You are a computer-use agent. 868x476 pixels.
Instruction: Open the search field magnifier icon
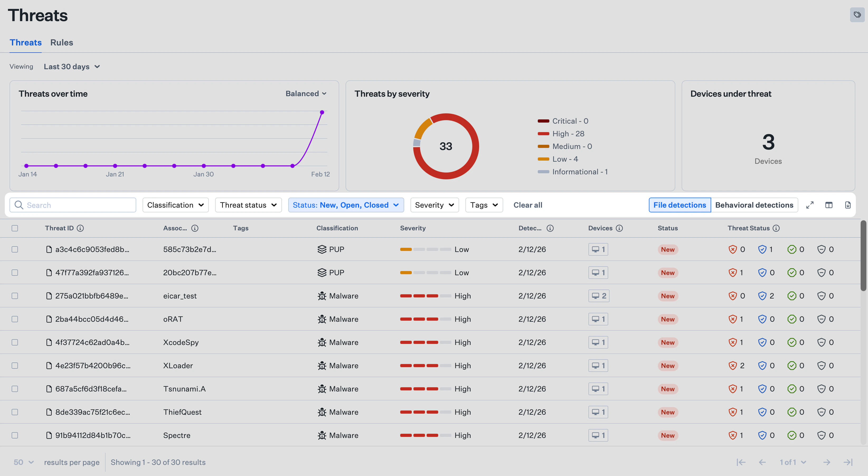tap(19, 205)
